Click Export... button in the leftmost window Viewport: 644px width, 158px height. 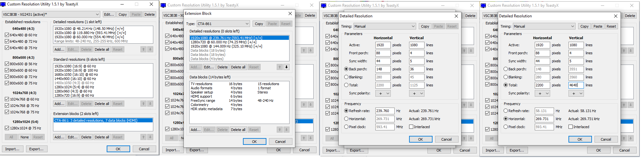click(36, 149)
